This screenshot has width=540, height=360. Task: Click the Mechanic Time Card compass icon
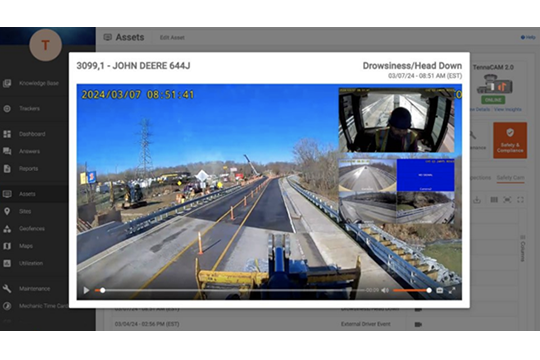tap(7, 306)
